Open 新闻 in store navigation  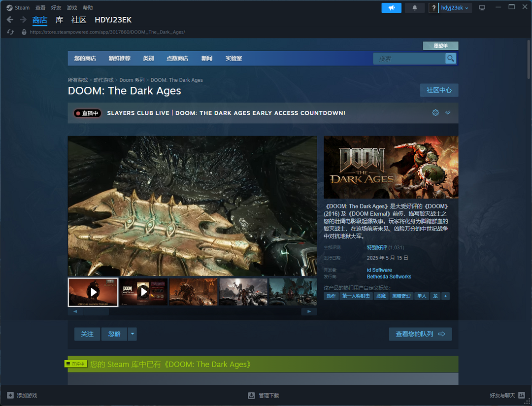click(x=206, y=59)
